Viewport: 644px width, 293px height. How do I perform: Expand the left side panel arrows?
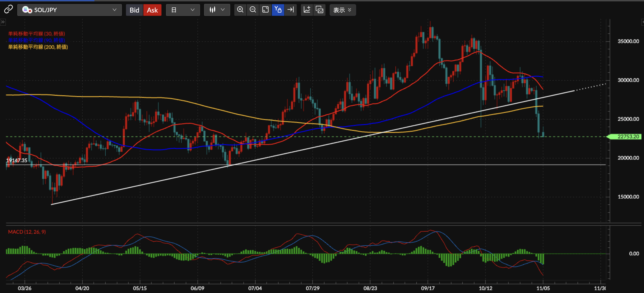click(x=3, y=22)
